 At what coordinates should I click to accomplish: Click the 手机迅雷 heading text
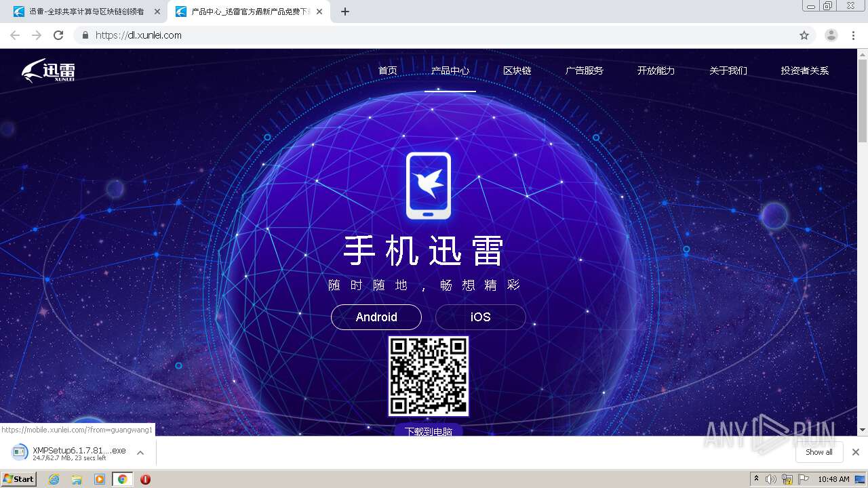click(x=424, y=251)
